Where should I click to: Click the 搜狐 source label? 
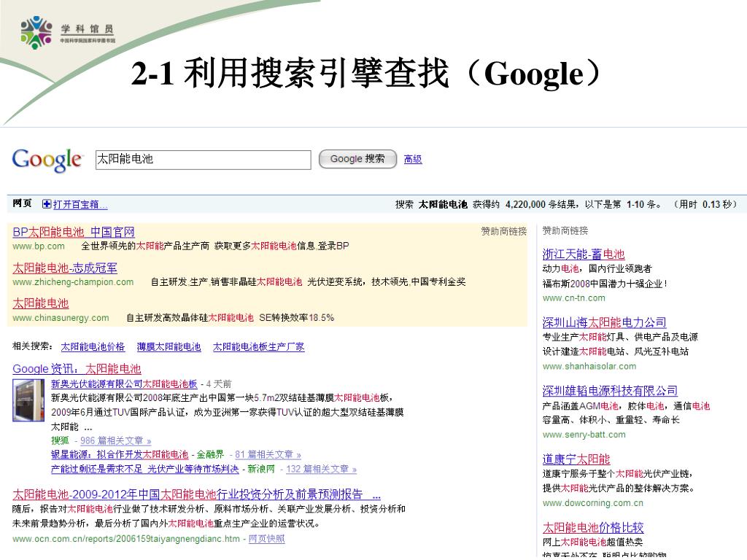(x=60, y=441)
